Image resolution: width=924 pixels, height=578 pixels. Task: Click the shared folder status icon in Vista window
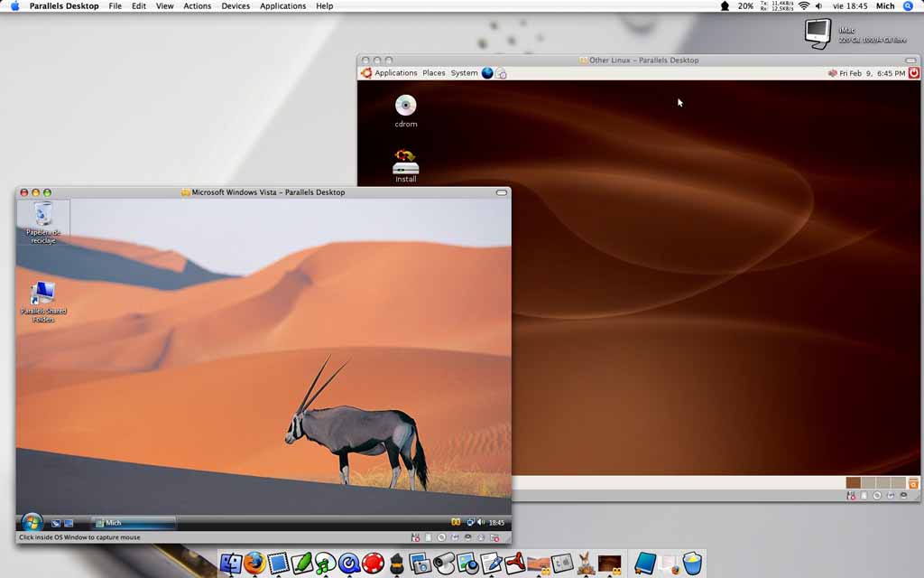495,538
